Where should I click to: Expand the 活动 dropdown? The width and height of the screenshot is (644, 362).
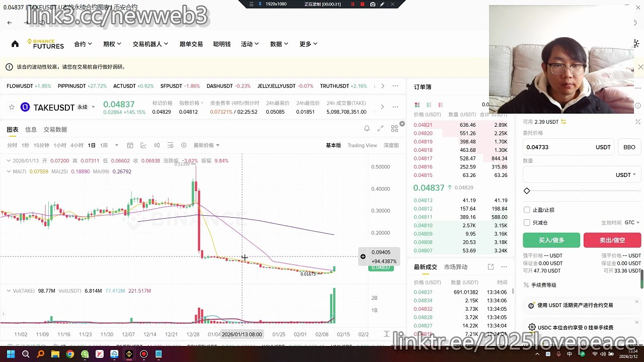click(x=250, y=44)
